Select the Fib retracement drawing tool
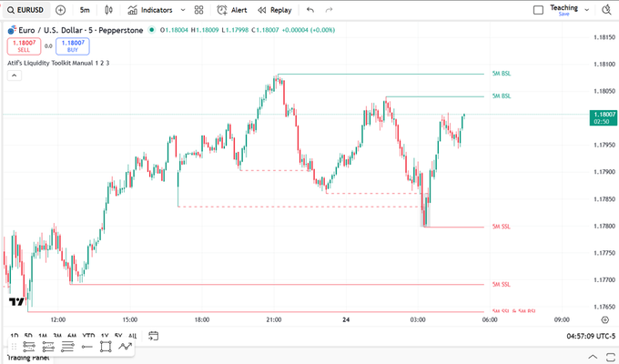Screen dimensions: 619x364 pyautogui.click(x=67, y=347)
